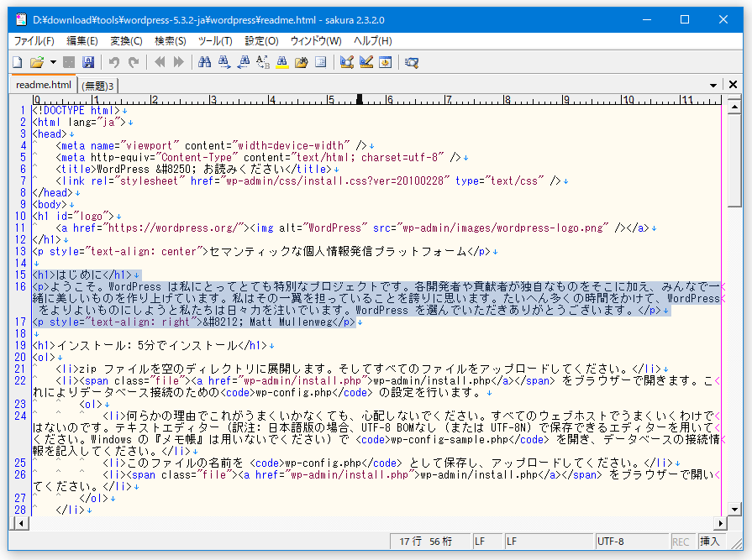The image size is (752, 560).
Task: Switch to the (無題)3 tab
Action: [97, 86]
